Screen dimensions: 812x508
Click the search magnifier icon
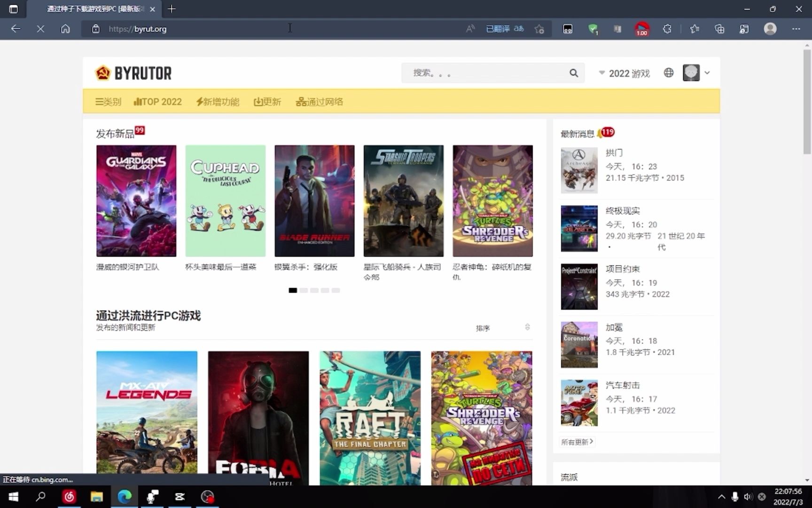click(x=573, y=73)
